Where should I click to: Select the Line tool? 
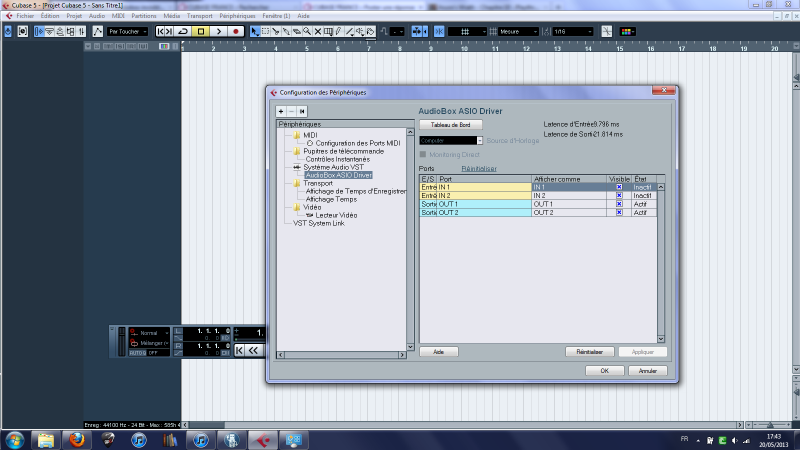pyautogui.click(x=349, y=32)
